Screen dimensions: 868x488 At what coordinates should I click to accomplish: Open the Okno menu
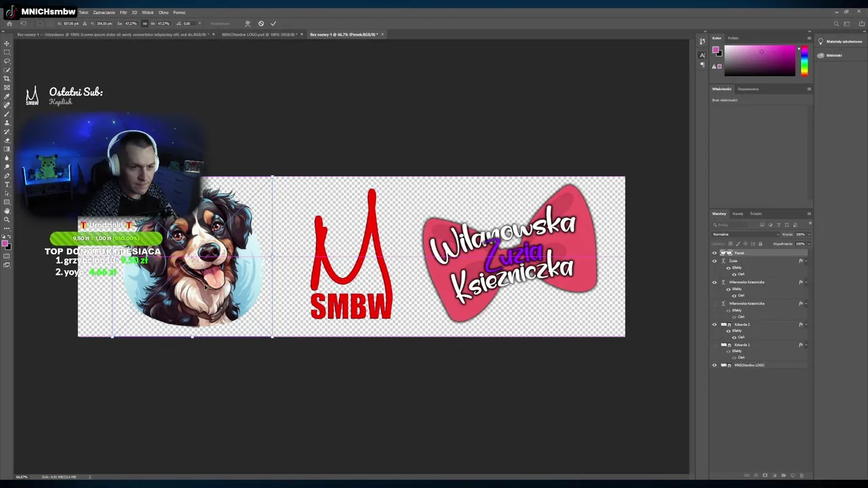163,12
